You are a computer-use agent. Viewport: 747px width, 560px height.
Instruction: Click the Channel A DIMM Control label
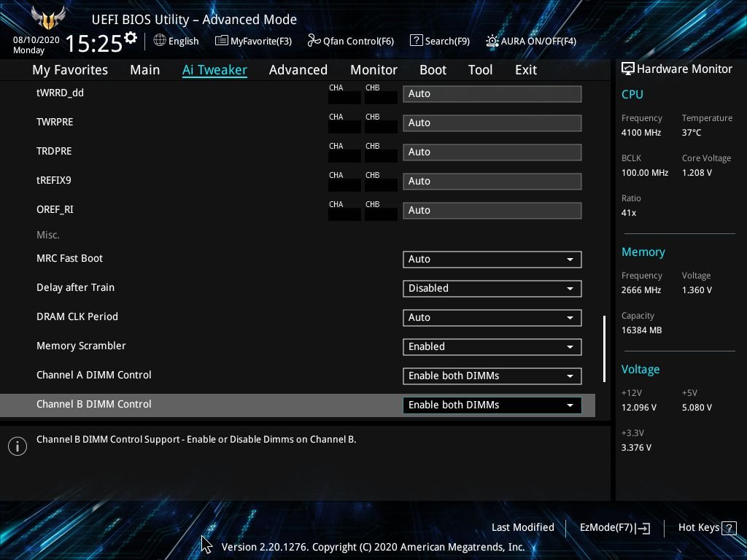coord(94,375)
